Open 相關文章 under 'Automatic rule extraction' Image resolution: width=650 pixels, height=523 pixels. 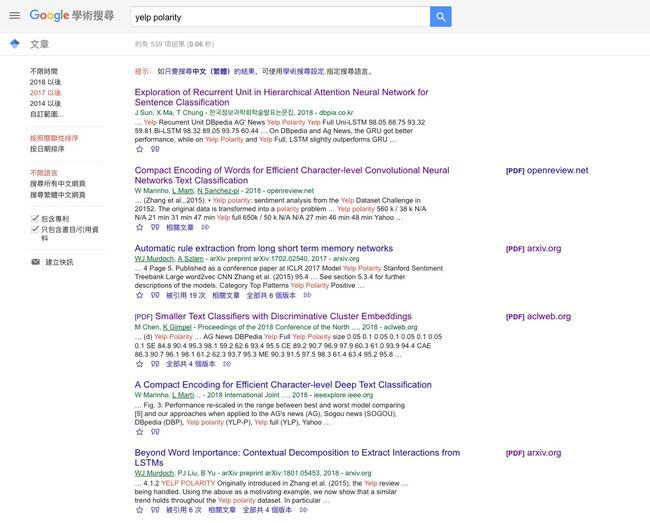[226, 295]
